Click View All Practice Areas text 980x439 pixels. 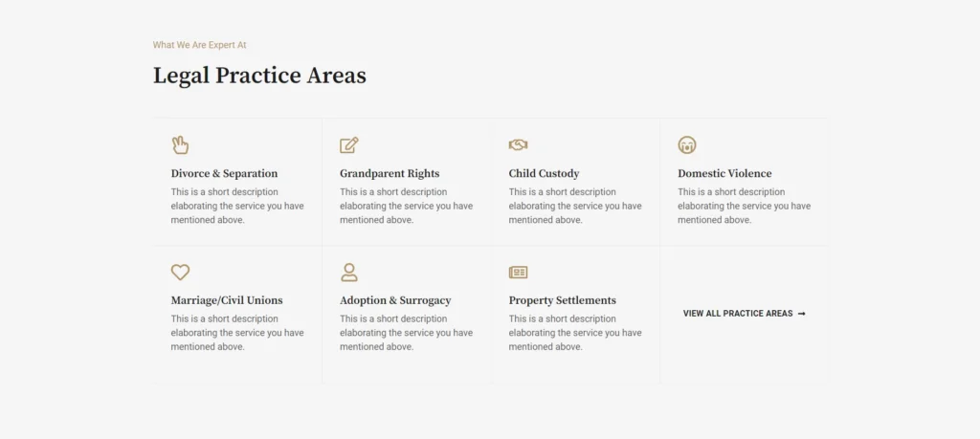[738, 314]
